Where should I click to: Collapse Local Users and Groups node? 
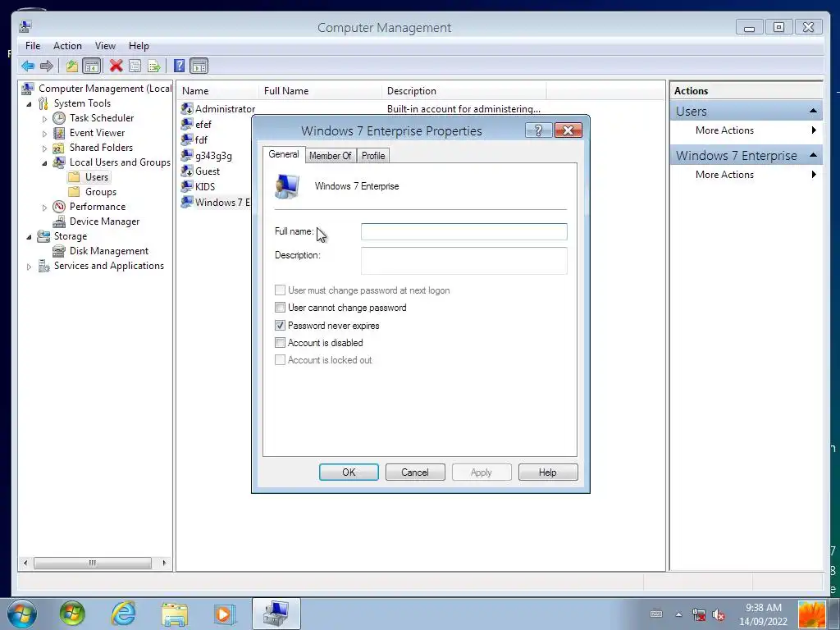pos(44,163)
